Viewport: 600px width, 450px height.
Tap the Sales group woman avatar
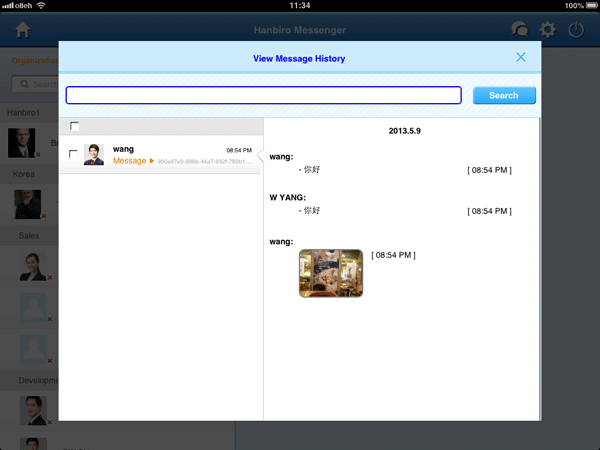pos(33,264)
